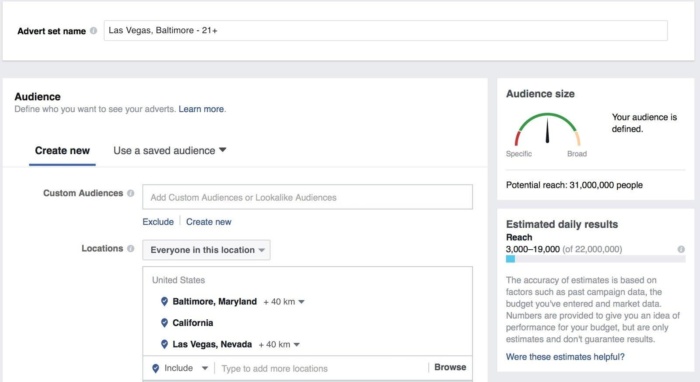
Task: Open Use a saved audience tab
Action: (170, 151)
